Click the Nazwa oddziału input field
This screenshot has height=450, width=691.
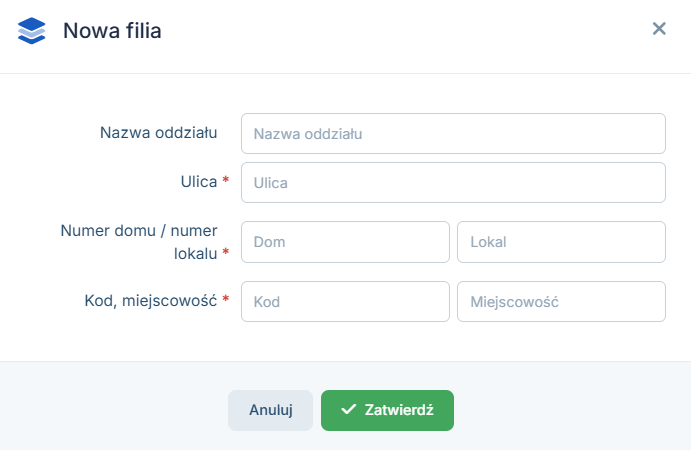(x=453, y=133)
